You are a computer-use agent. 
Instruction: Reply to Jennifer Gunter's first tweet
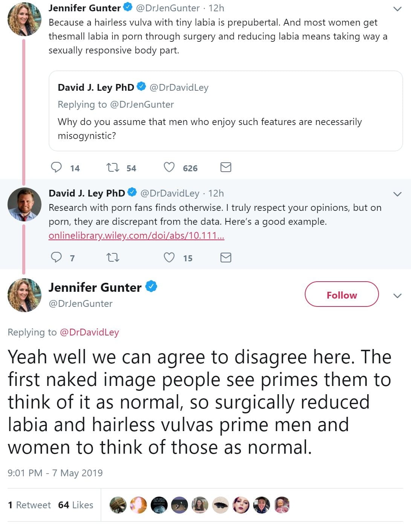pos(56,167)
